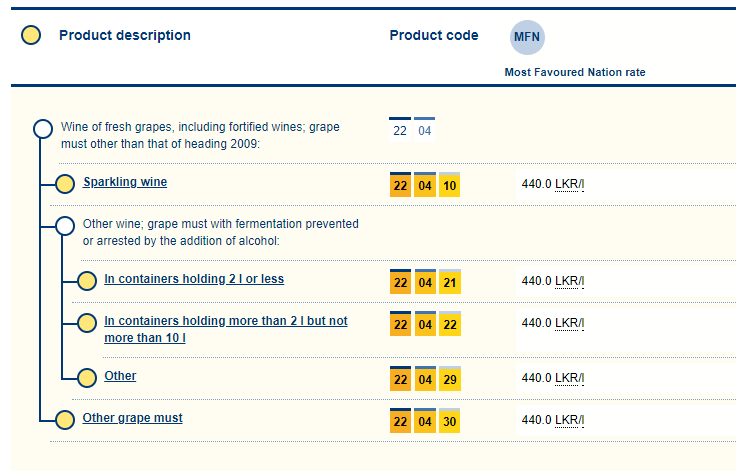Open the Other grape must link
Viewport: 736px width, 471px height.
click(x=132, y=418)
